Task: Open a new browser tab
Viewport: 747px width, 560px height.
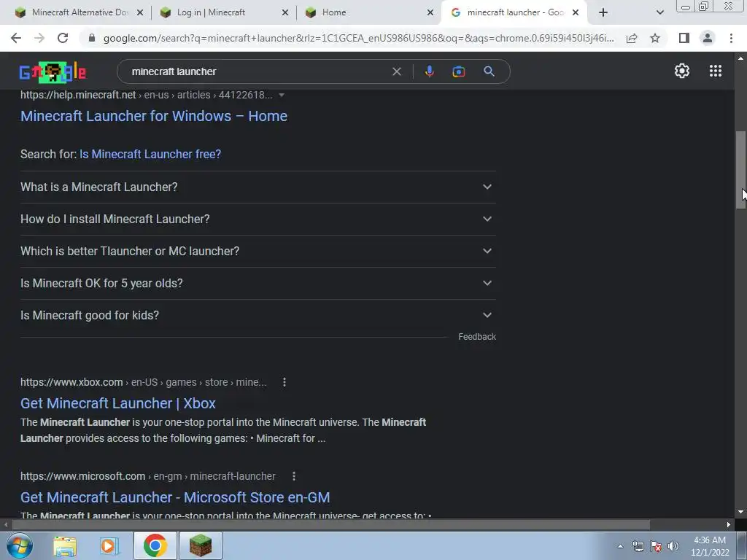Action: click(x=603, y=12)
